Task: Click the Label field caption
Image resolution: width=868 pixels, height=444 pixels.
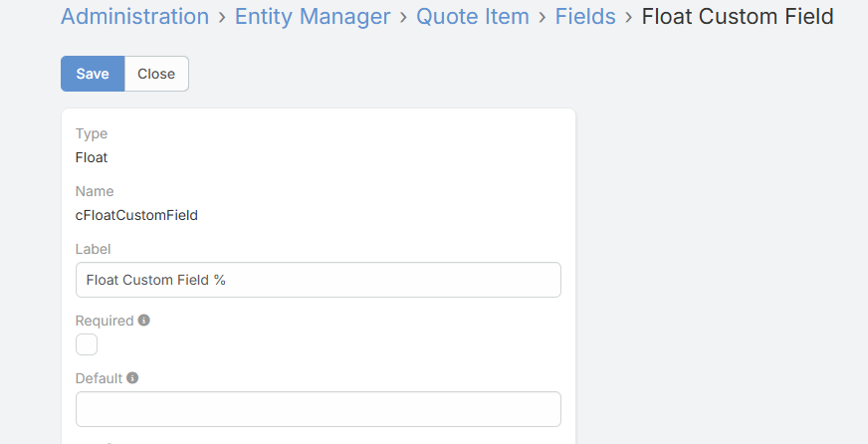Action: click(94, 249)
